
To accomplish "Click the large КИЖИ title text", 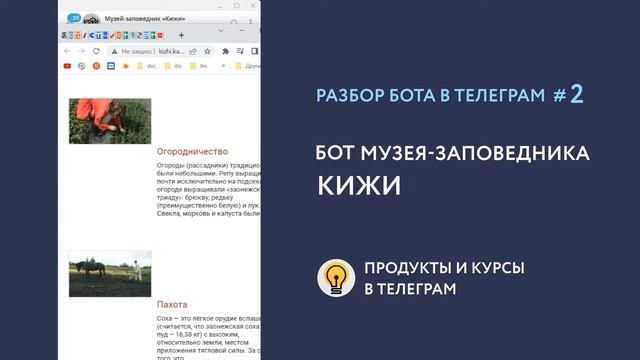I will tap(359, 186).
